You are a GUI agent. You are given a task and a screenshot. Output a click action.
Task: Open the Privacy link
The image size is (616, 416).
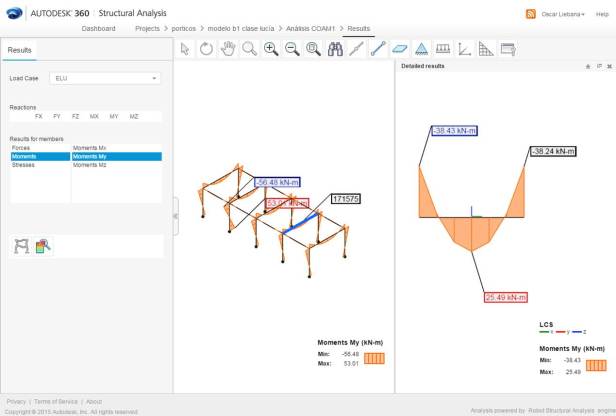(x=16, y=401)
